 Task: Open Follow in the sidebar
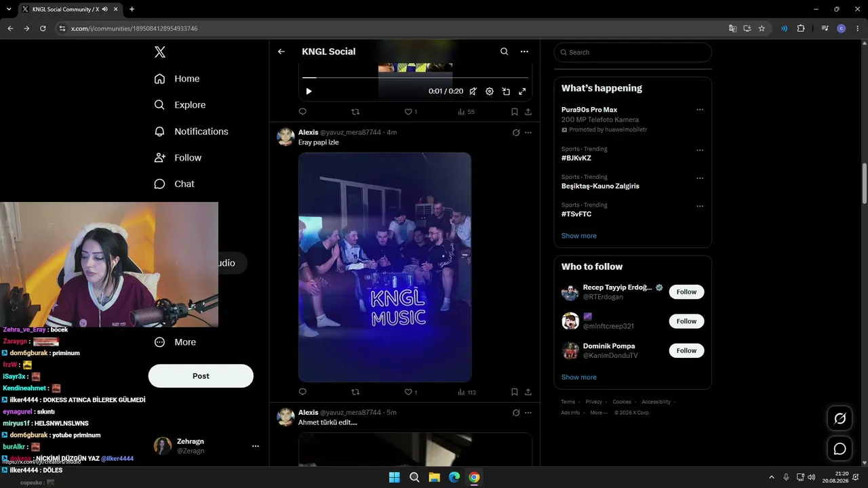(x=178, y=158)
